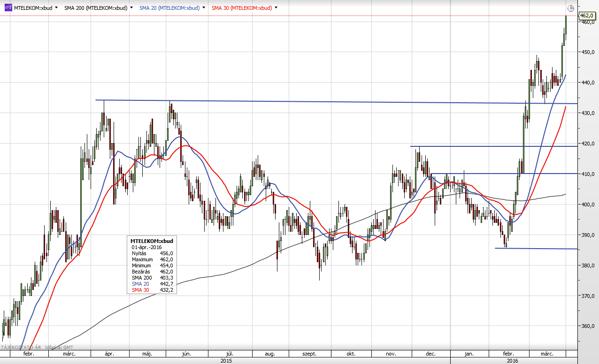This screenshot has height=364, width=599.
Task: Click the red SMA 30 (MTELEKOM:xbud) label
Action: 242,8
